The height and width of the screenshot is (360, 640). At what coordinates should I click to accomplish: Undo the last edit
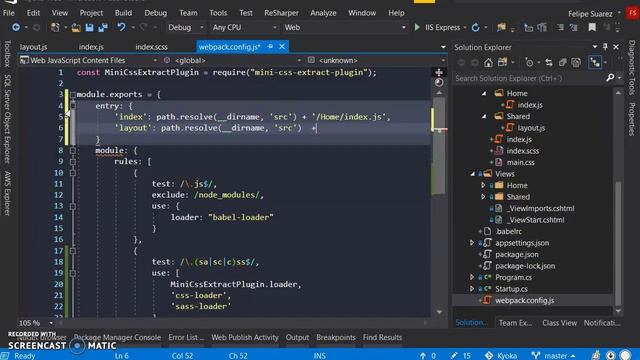point(121,27)
